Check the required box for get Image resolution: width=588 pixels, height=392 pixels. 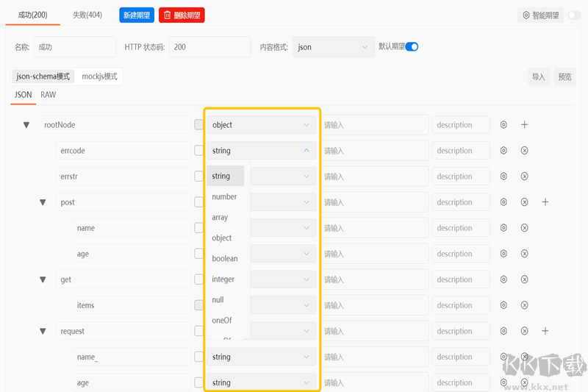pyautogui.click(x=198, y=279)
